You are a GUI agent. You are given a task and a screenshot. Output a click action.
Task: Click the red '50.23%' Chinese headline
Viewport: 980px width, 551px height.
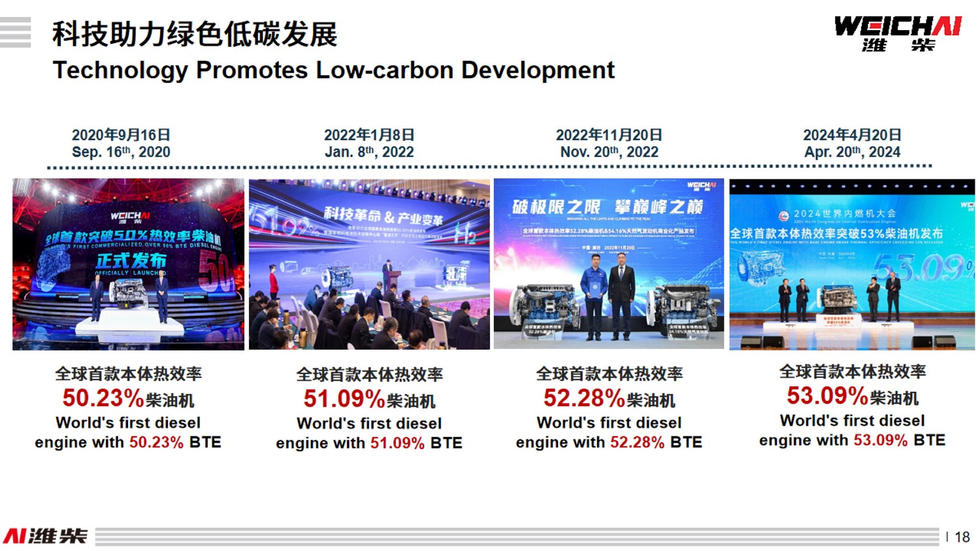coord(103,398)
